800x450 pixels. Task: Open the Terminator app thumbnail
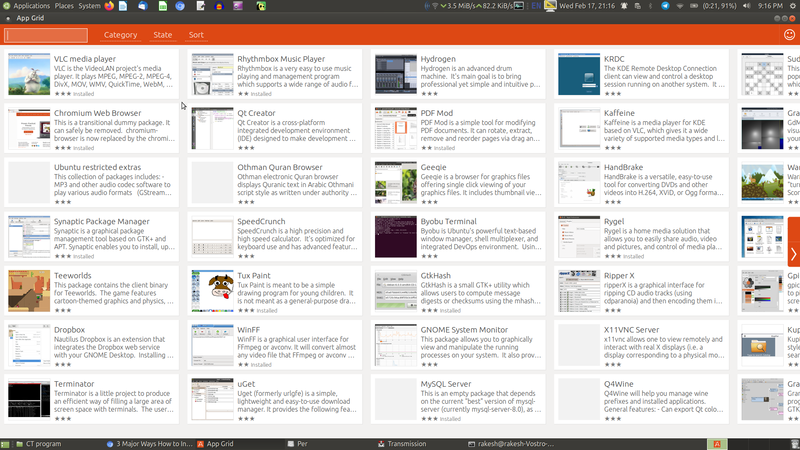point(29,399)
